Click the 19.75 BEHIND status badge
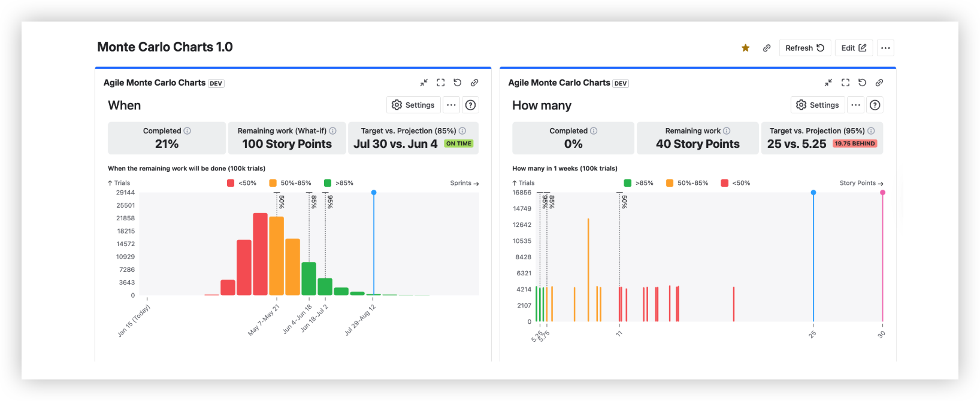This screenshot has width=980, height=401. click(855, 144)
